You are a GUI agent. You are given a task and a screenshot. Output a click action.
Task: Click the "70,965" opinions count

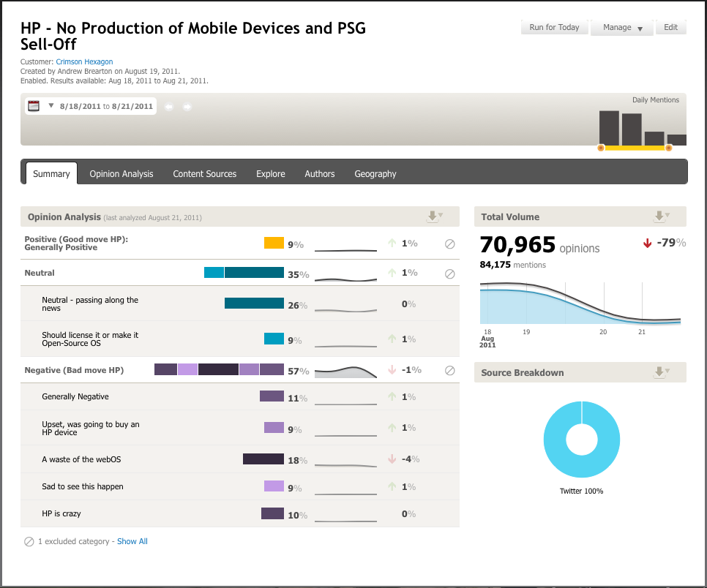517,245
